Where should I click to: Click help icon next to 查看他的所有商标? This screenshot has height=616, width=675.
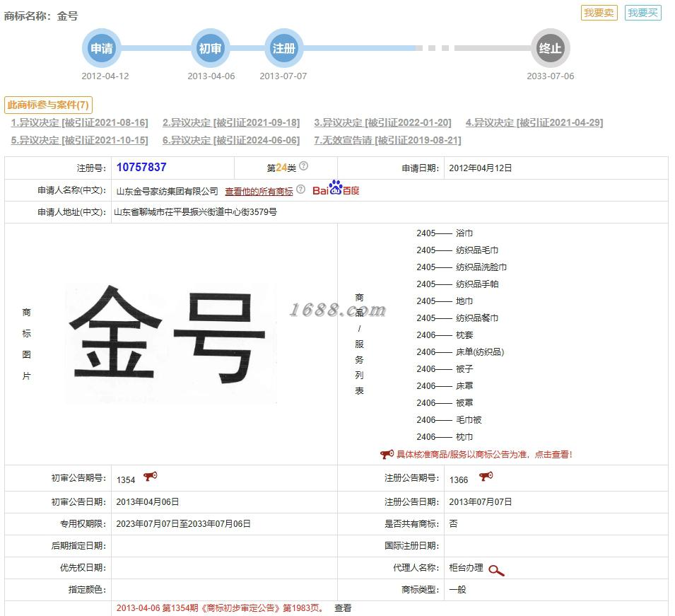click(x=301, y=189)
